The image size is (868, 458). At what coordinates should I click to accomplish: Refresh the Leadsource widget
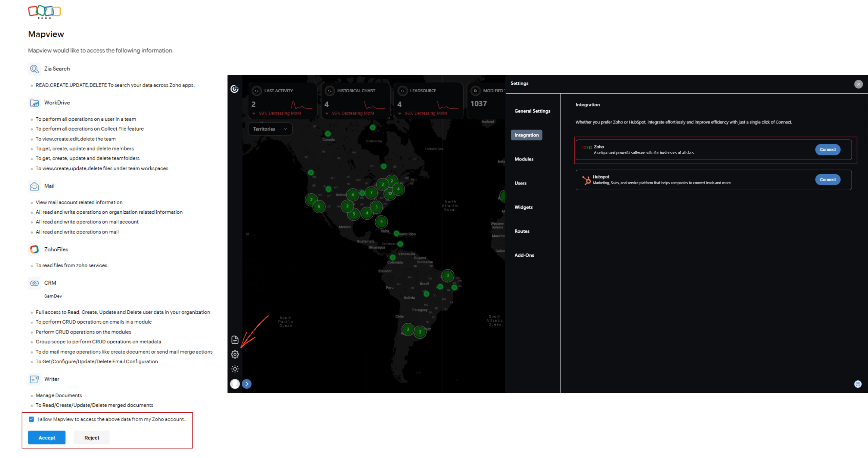(x=402, y=91)
